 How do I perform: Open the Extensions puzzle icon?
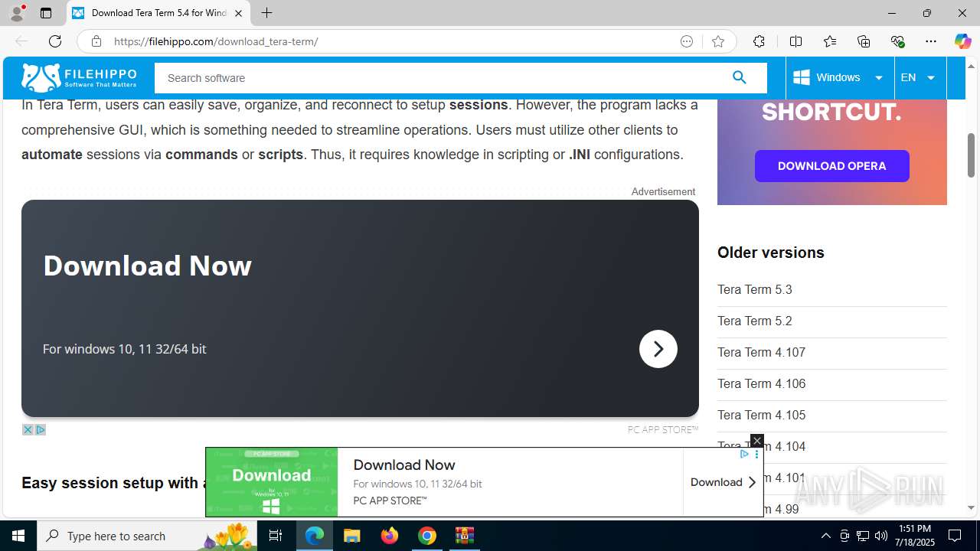759,41
